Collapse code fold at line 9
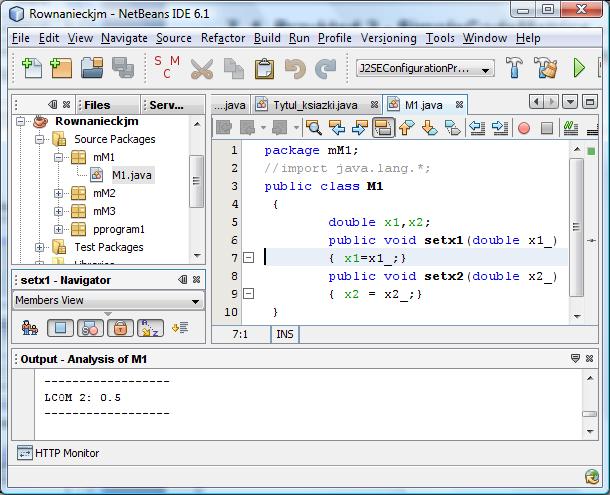This screenshot has height=495, width=610. pyautogui.click(x=248, y=293)
